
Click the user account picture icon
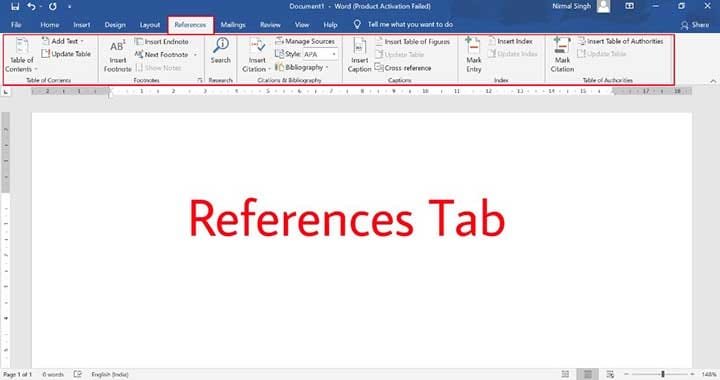[603, 6]
